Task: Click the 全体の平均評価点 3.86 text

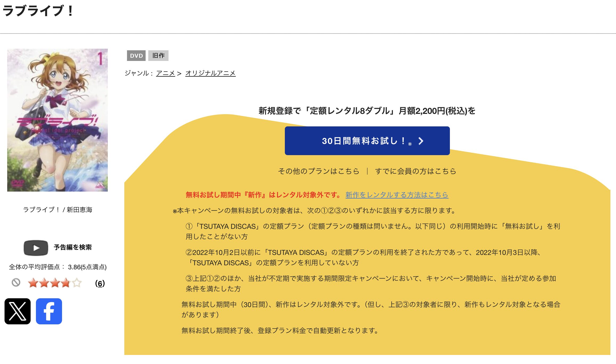Action: [x=58, y=267]
